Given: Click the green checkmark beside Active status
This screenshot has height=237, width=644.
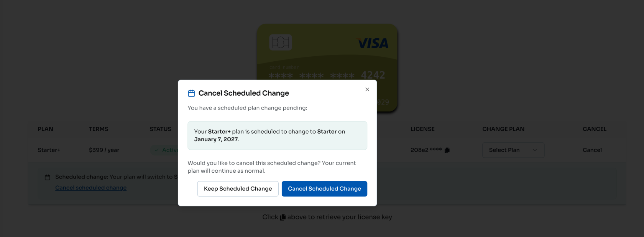Looking at the screenshot, I should (156, 150).
